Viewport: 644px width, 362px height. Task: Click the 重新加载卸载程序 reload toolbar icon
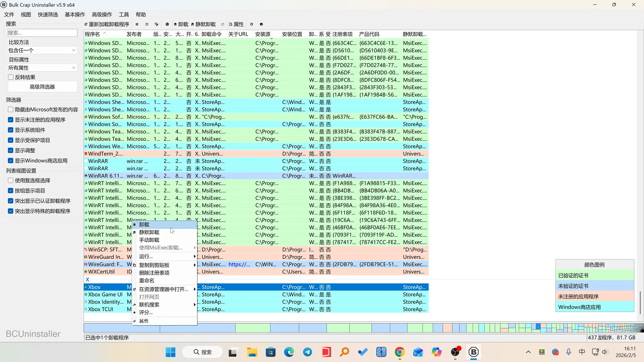[x=106, y=24]
